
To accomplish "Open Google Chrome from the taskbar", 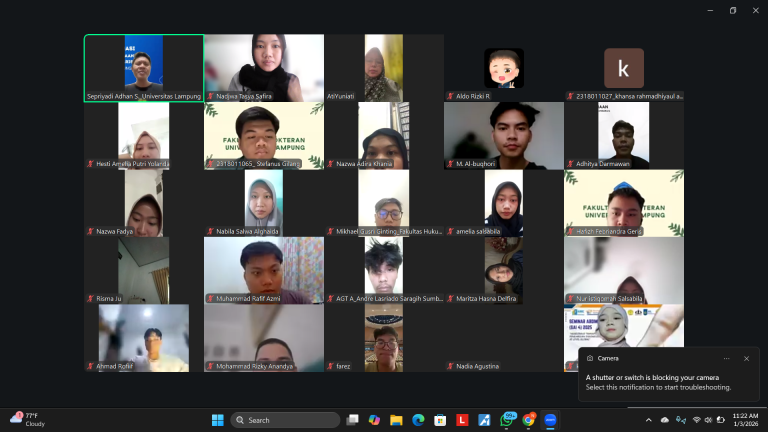I will [528, 420].
